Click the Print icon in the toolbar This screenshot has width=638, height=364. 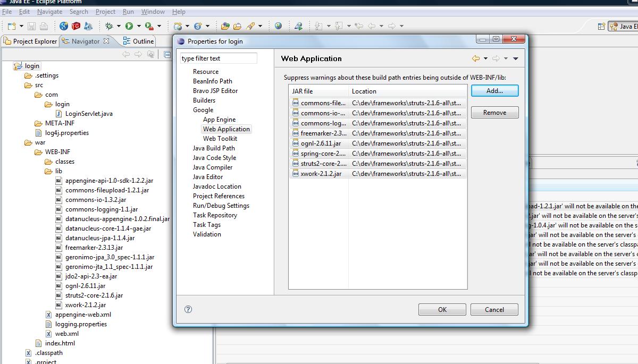point(44,26)
